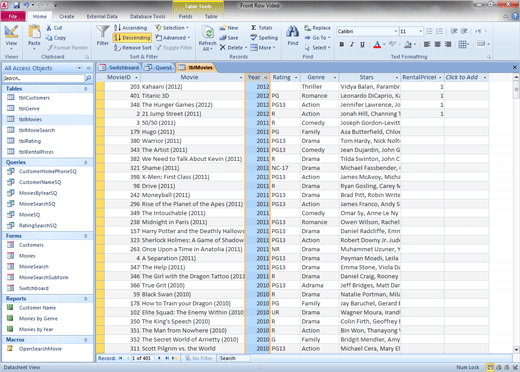Open tblCustomers table

[34, 98]
